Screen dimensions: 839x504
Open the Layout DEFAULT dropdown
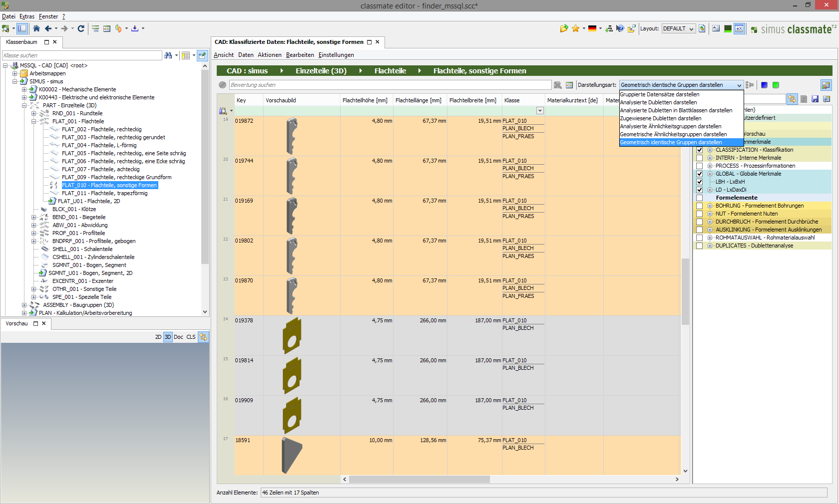click(679, 28)
